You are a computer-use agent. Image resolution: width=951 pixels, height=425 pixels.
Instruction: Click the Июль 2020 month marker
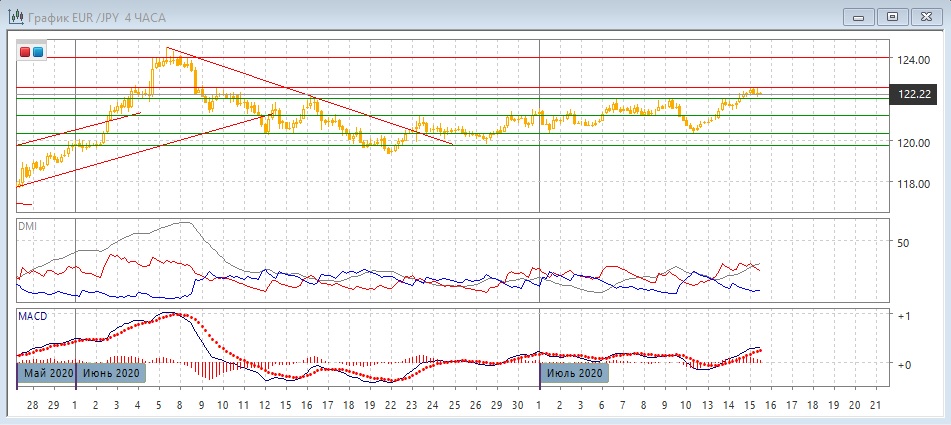pyautogui.click(x=574, y=373)
